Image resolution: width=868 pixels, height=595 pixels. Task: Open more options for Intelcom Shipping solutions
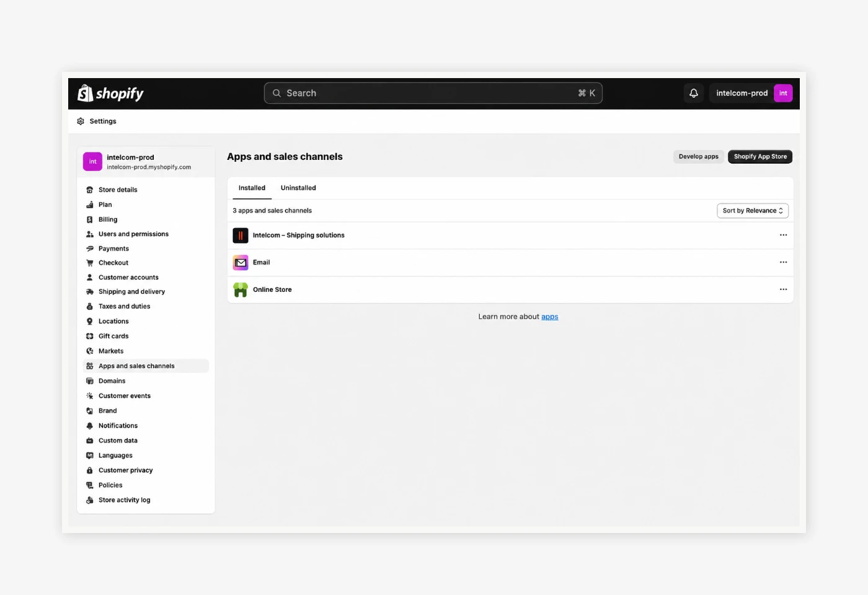point(783,236)
